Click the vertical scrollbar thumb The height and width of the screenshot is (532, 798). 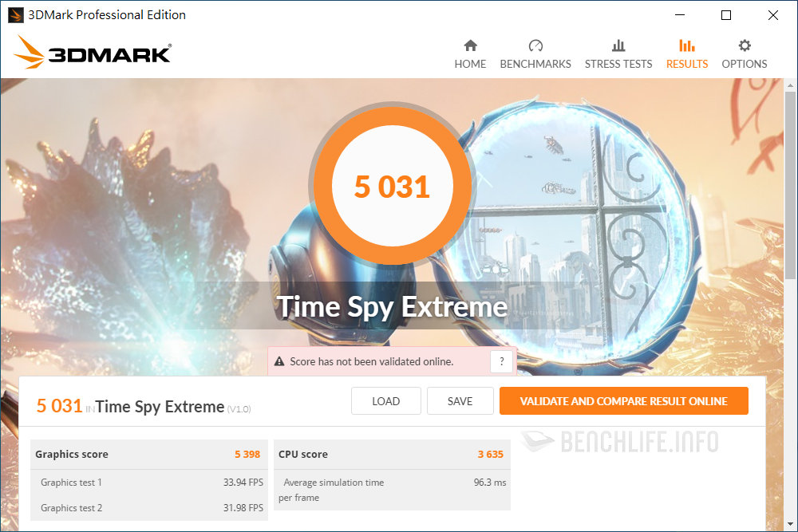pyautogui.click(x=790, y=185)
